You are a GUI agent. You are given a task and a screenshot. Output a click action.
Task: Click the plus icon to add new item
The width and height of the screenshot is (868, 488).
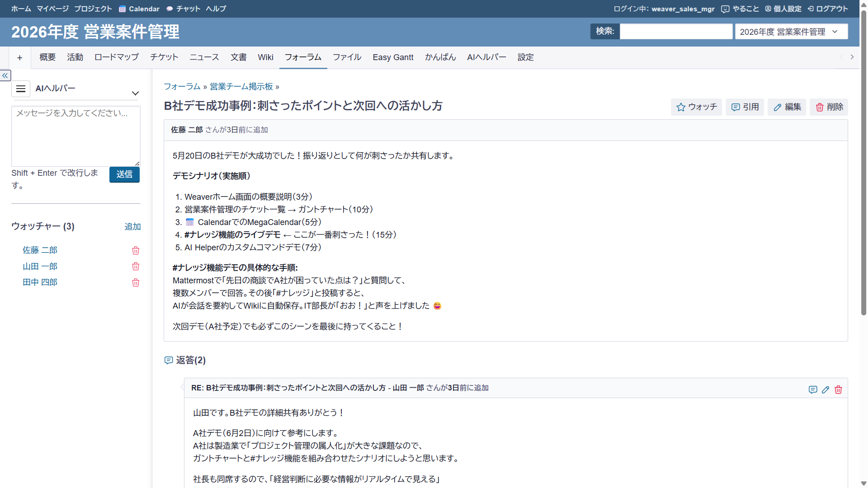point(20,57)
